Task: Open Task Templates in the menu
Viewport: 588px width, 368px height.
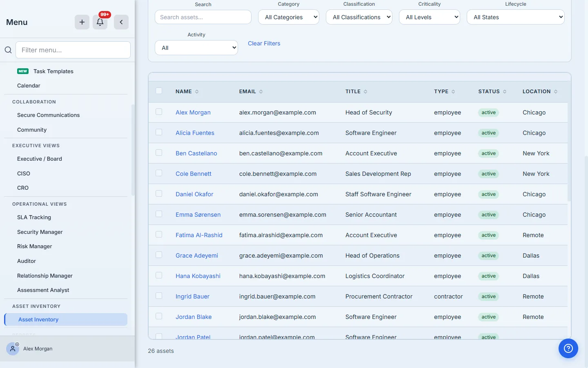Action: click(53, 71)
